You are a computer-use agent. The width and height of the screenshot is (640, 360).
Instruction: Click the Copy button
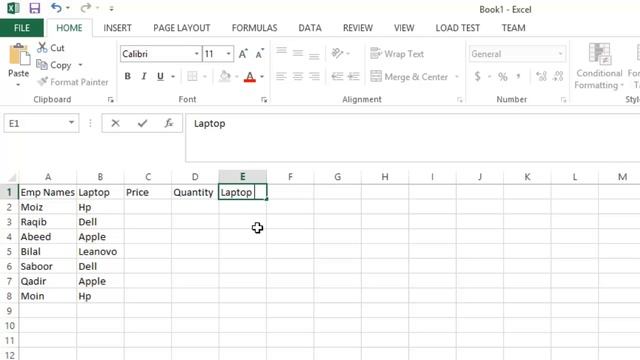tap(54, 65)
